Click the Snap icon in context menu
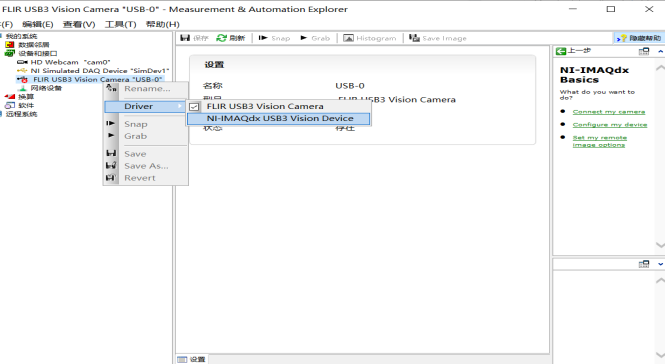 click(x=110, y=123)
